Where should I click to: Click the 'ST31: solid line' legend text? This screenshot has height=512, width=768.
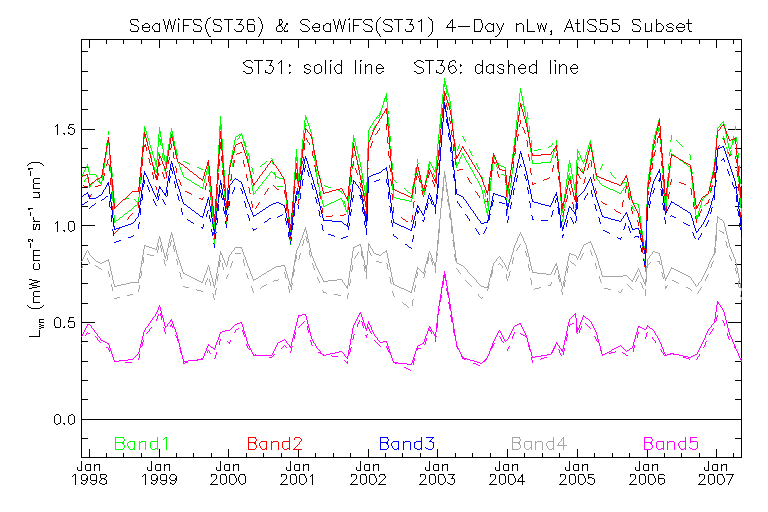313,68
